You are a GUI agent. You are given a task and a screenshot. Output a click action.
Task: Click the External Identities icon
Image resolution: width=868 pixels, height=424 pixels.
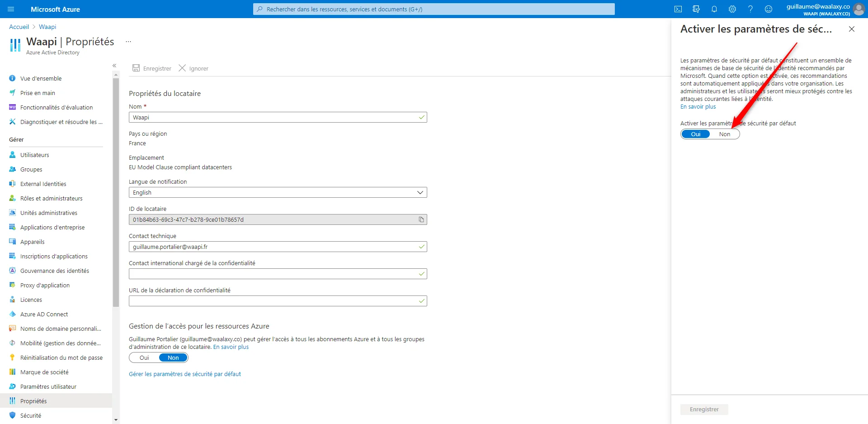pyautogui.click(x=12, y=184)
